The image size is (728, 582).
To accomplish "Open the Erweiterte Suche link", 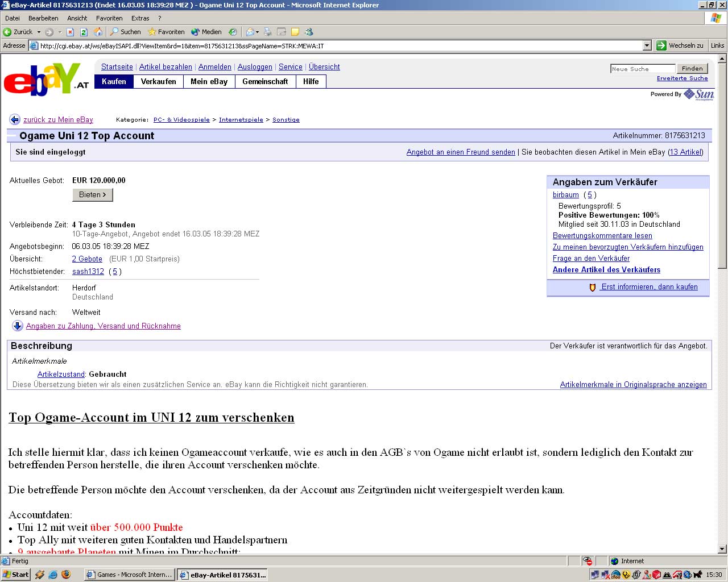I will tap(682, 78).
